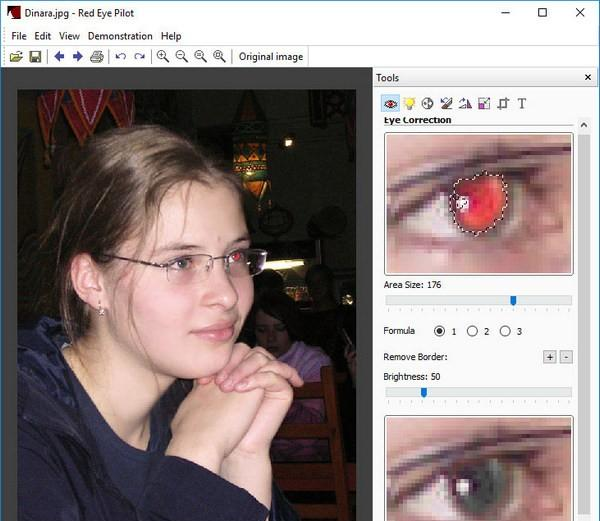Image resolution: width=600 pixels, height=521 pixels.
Task: Open the Help menu
Action: click(x=171, y=36)
